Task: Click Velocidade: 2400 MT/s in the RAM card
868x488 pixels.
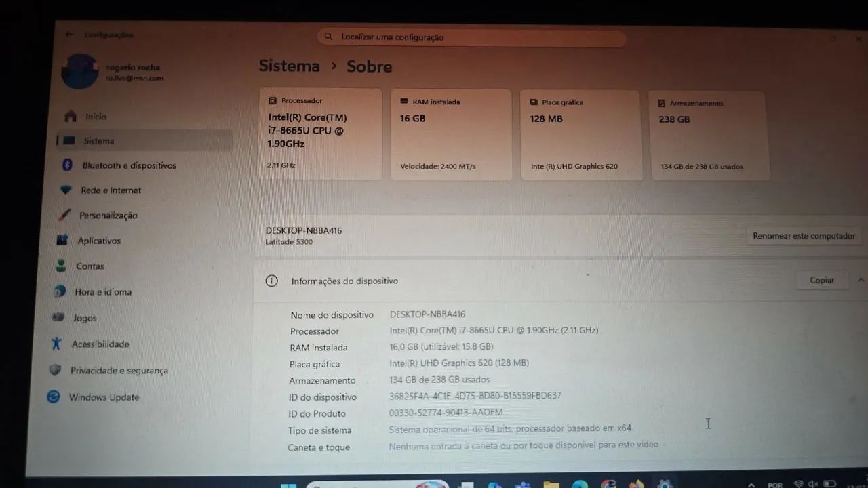Action: click(x=438, y=167)
